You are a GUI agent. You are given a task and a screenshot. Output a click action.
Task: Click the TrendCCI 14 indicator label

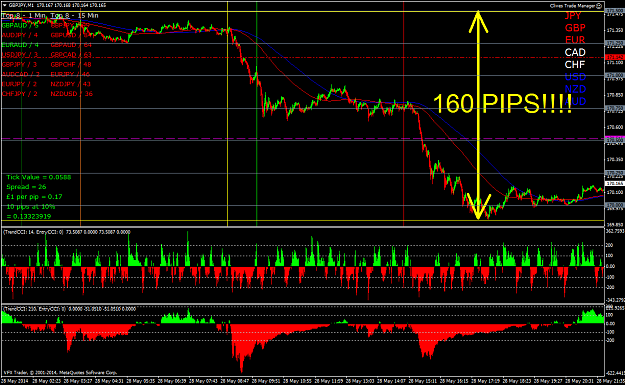(x=67, y=232)
